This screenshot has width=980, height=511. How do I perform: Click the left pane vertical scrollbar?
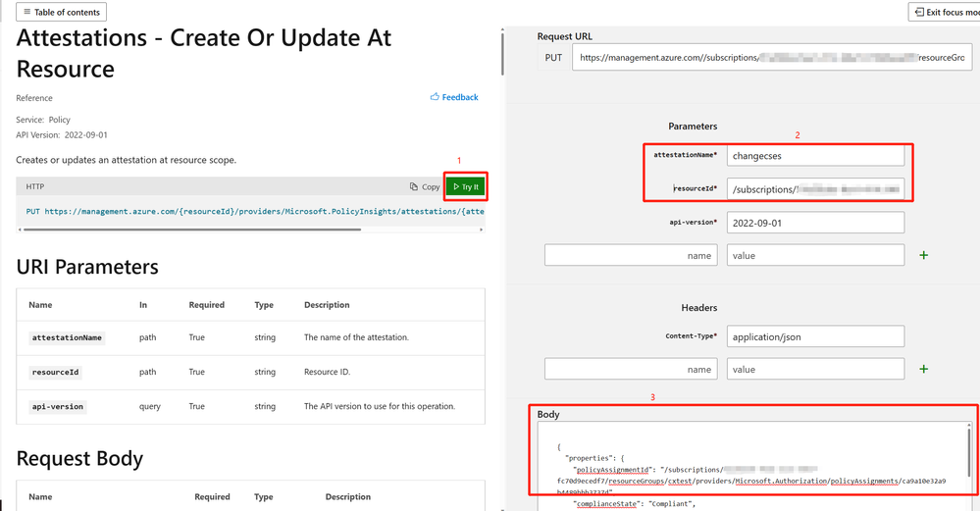coord(502,53)
